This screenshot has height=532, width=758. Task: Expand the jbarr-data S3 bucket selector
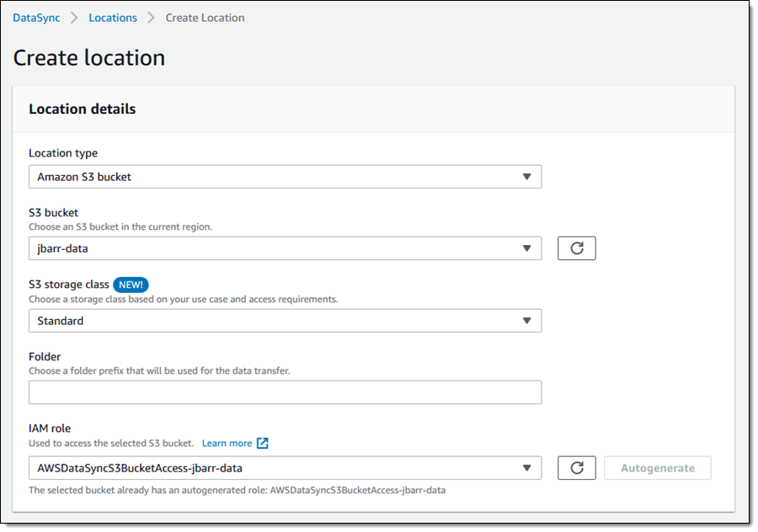click(285, 248)
